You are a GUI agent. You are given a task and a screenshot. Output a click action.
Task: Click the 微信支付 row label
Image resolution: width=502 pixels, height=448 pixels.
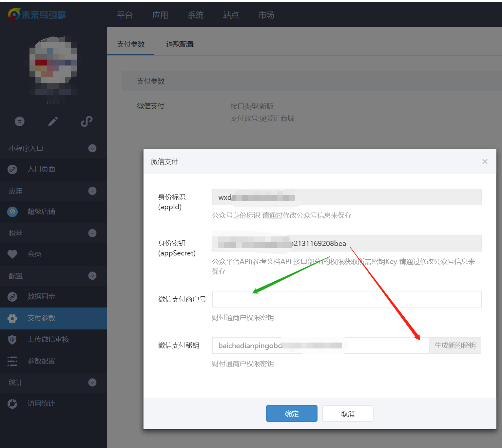pos(151,106)
